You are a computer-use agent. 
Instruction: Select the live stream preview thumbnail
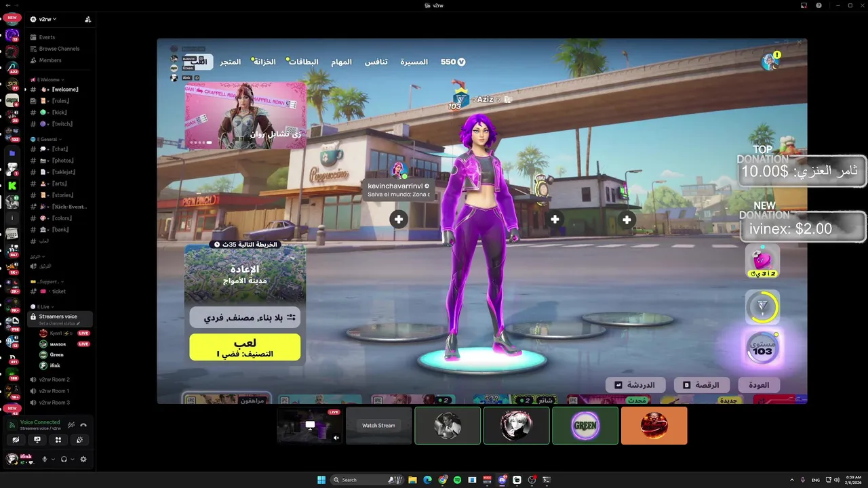(x=309, y=426)
